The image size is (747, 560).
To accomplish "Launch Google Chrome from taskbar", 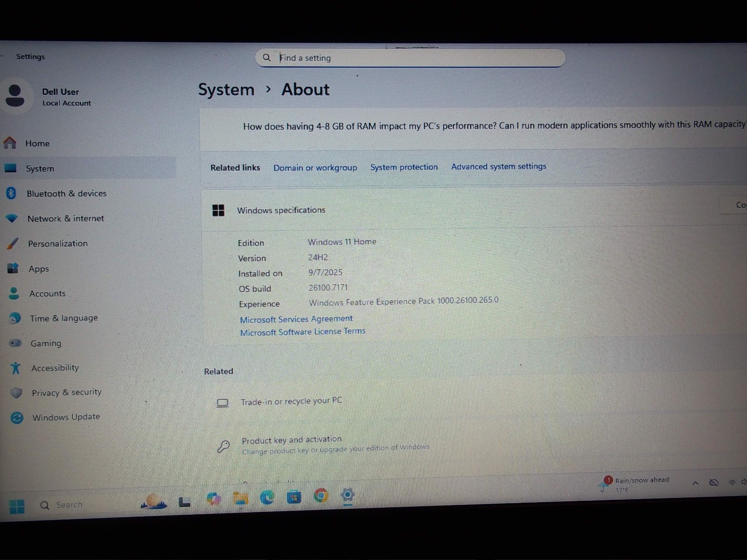I will click(321, 496).
